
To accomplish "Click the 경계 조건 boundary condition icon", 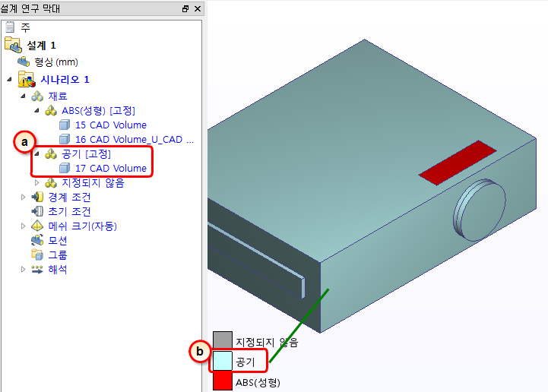I will pos(37,197).
